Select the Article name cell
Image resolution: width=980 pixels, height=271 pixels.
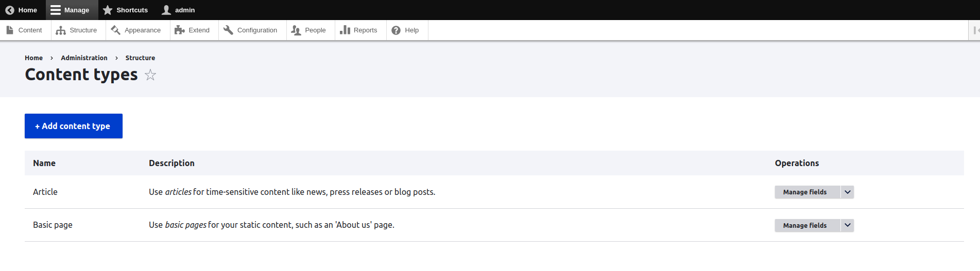(45, 192)
